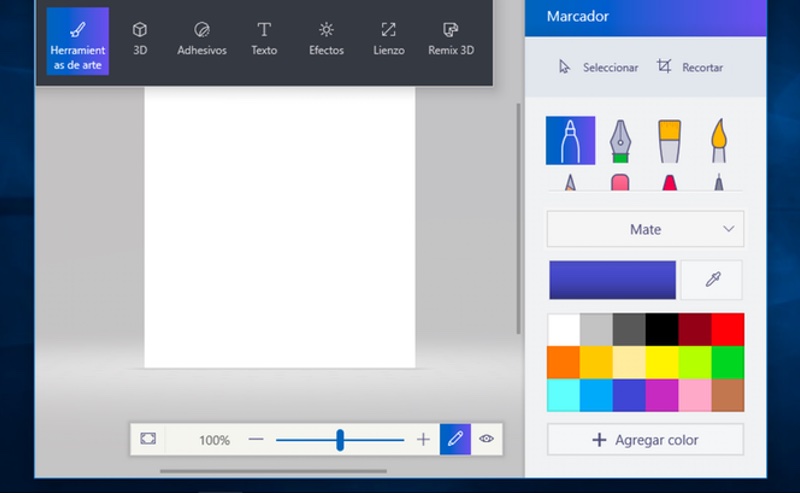The height and width of the screenshot is (493, 800).
Task: Pick the white color swatch
Action: (563, 330)
